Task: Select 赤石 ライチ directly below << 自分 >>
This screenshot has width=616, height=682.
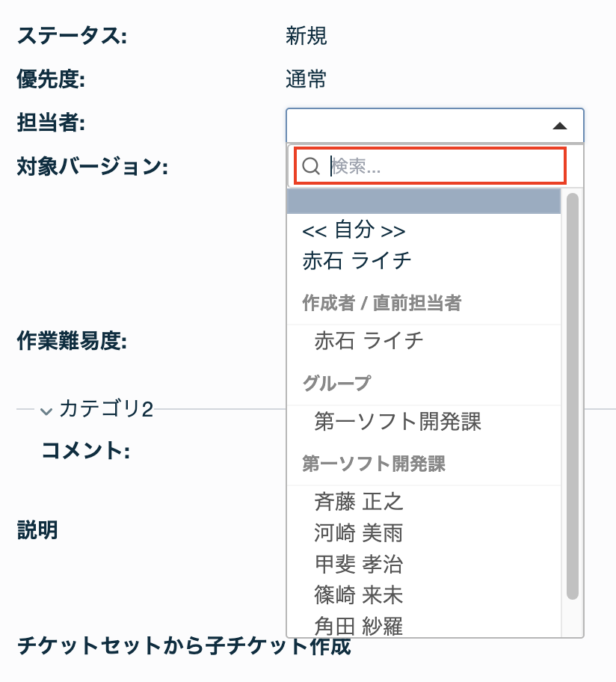Action: pyautogui.click(x=357, y=260)
